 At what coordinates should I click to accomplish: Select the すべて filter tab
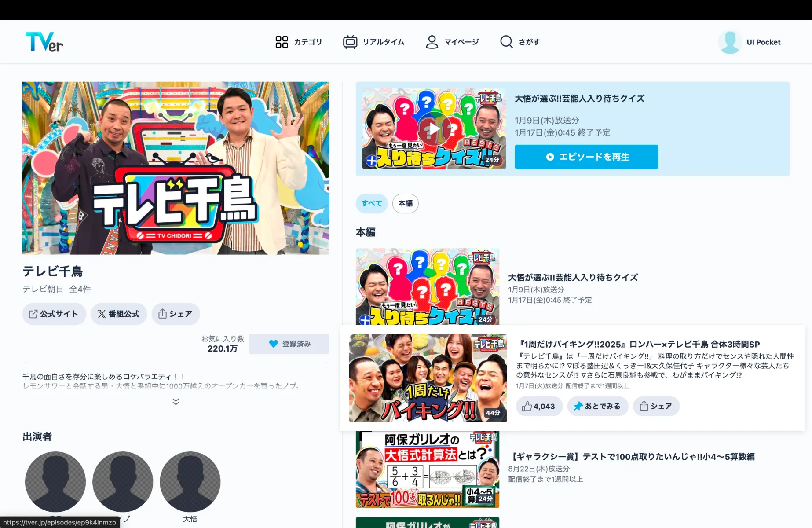coord(371,203)
